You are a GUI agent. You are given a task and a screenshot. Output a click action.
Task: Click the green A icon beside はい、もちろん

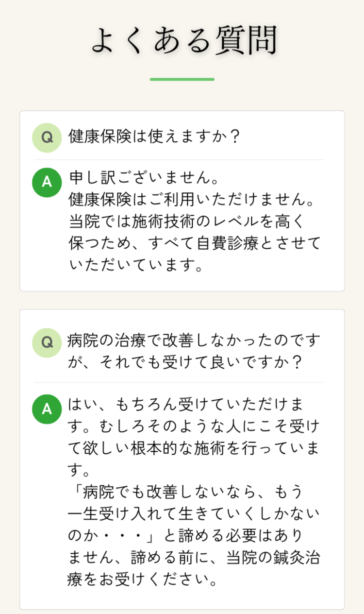(x=47, y=409)
